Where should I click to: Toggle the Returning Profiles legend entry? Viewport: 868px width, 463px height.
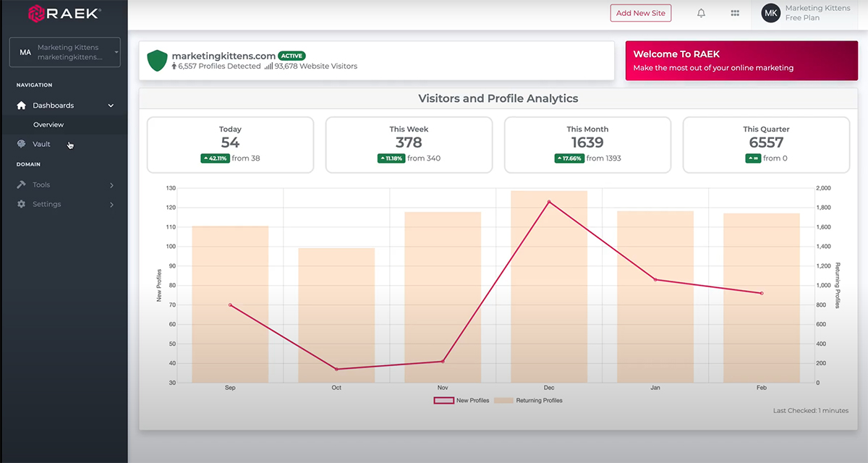tap(528, 400)
